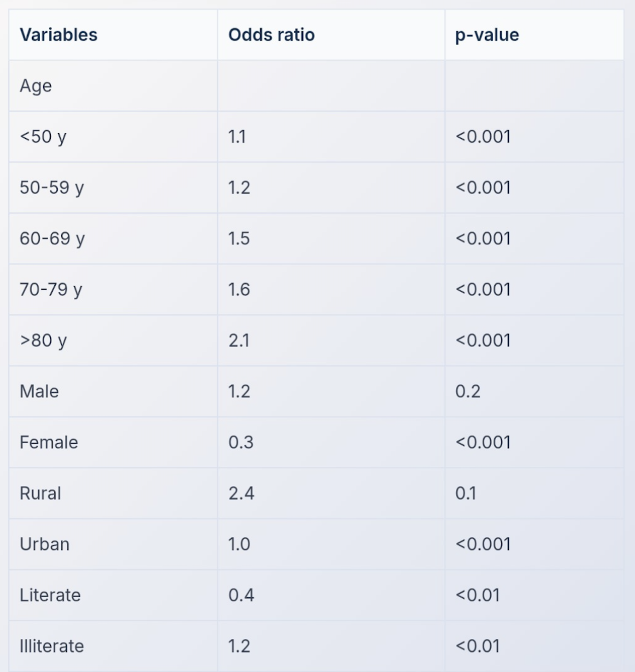Click the 50-59 y variable cell
The height and width of the screenshot is (672, 635).
pos(52,188)
